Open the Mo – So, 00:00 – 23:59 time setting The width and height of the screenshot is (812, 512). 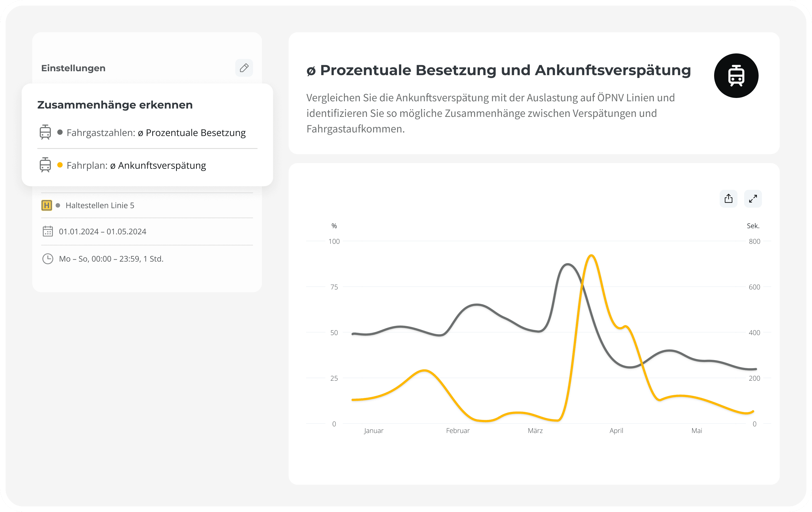tap(147, 259)
